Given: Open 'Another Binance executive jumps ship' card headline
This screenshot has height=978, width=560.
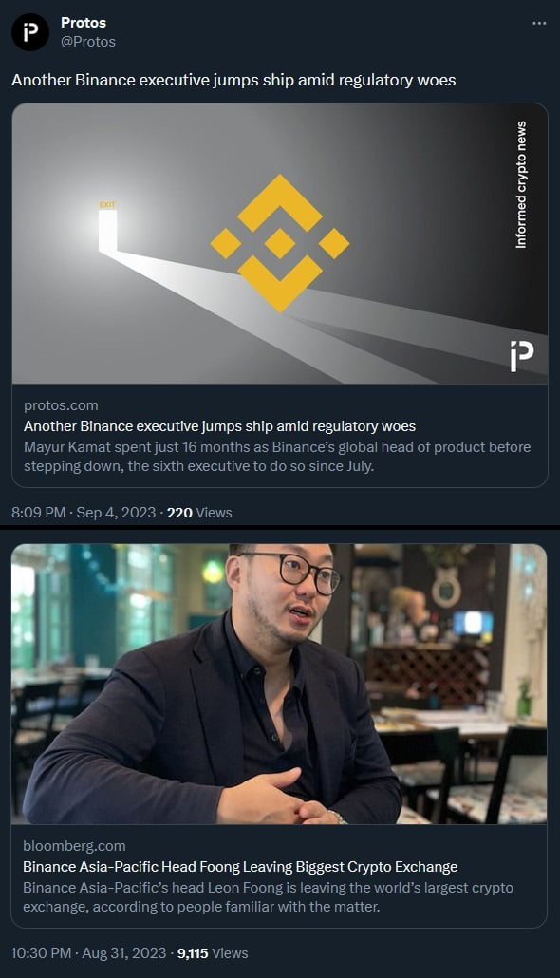Looking at the screenshot, I should [219, 426].
